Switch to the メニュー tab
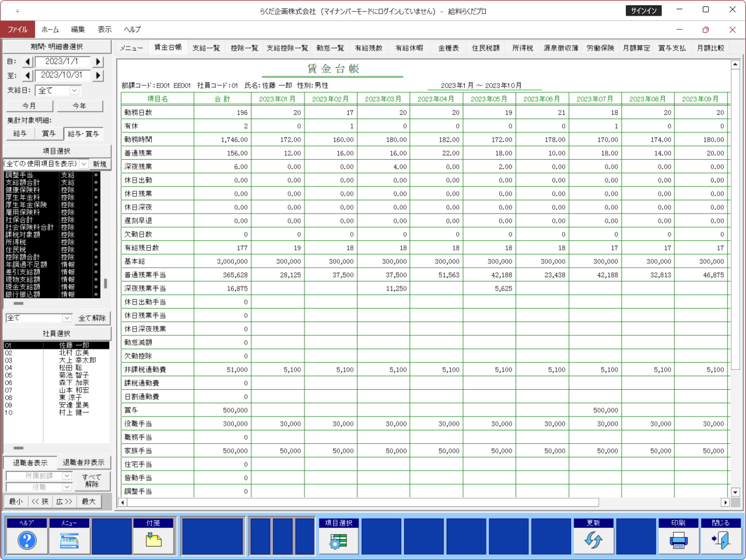 (x=132, y=48)
